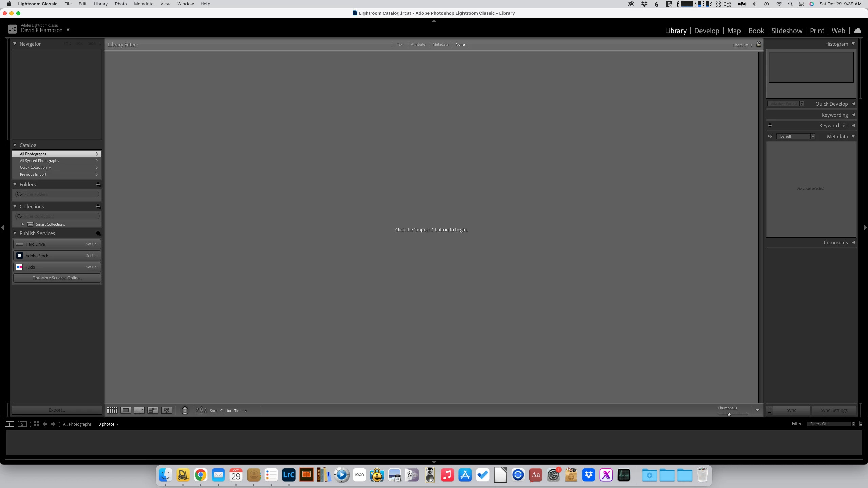
Task: Toggle Metadata panel eye icon
Action: 770,136
